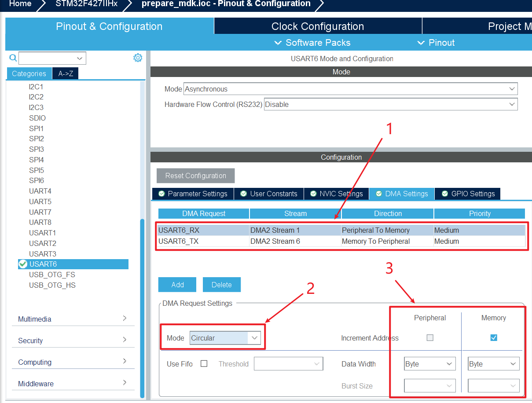Click the green check icon beside USART6
The width and height of the screenshot is (532, 403).
click(x=23, y=264)
